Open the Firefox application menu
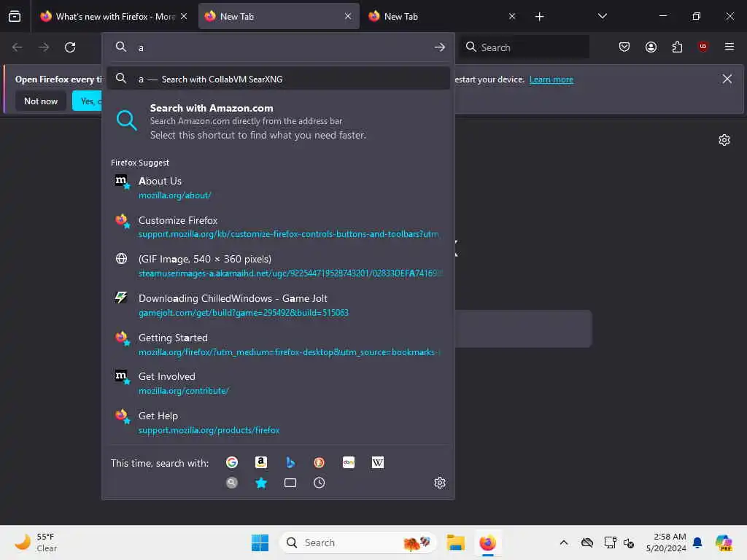 [729, 47]
